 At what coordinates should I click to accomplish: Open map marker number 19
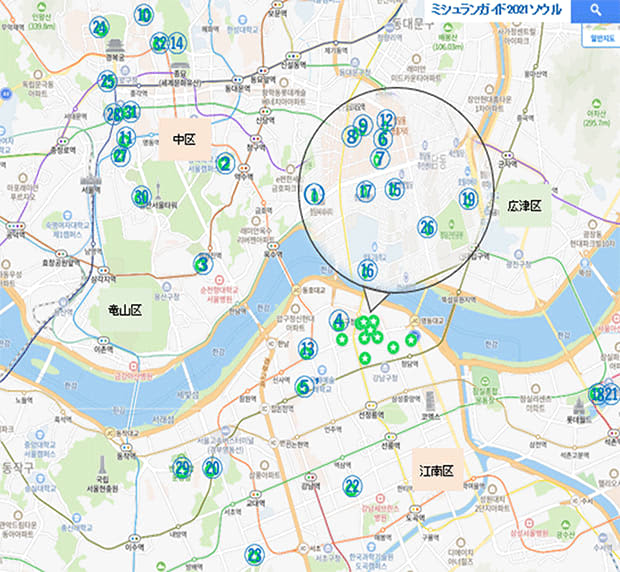468,199
